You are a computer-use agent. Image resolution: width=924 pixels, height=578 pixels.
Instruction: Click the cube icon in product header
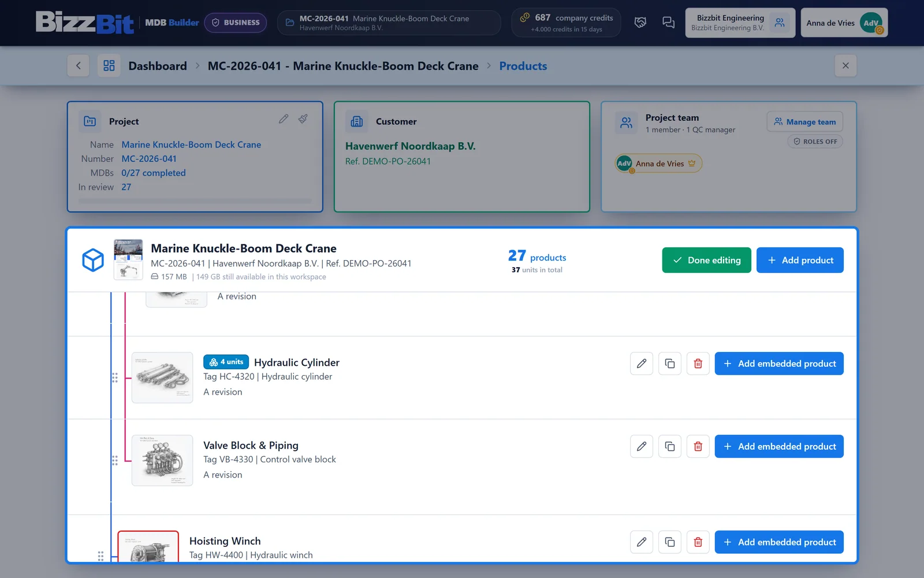click(x=93, y=260)
